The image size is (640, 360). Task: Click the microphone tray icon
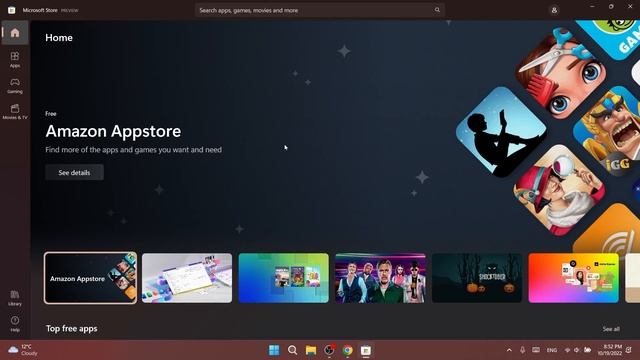(522, 350)
